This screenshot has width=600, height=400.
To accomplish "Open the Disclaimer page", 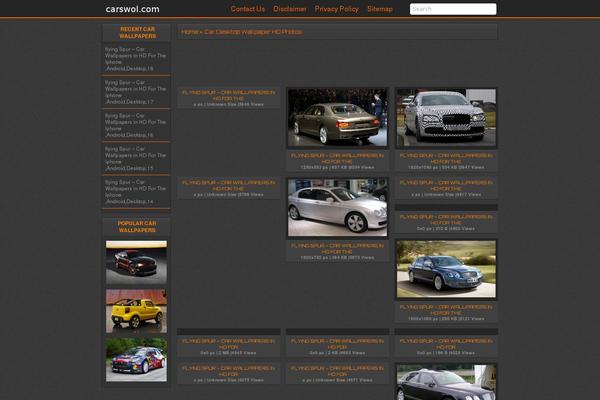I will pyautogui.click(x=290, y=9).
